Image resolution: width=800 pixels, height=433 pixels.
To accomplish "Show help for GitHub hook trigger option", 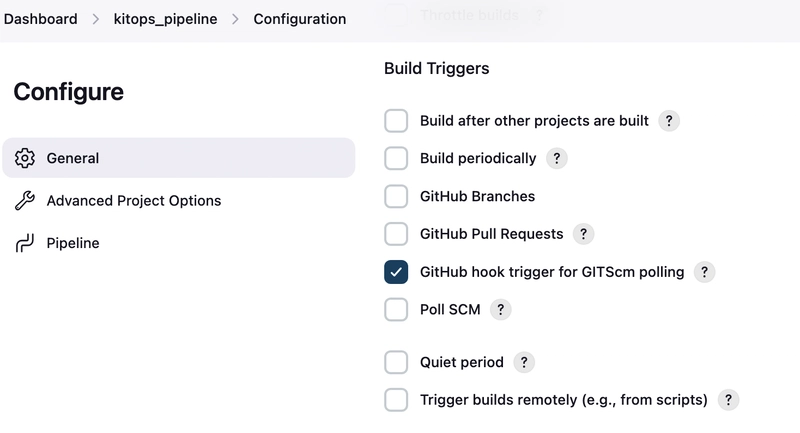I will coord(705,272).
